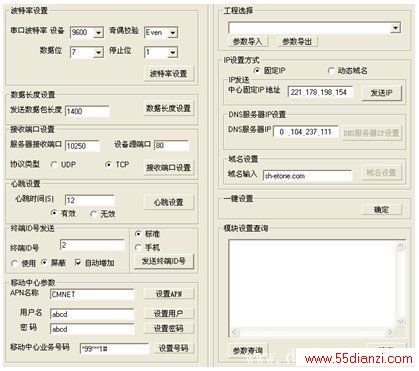
Task: Click the 设置用户 button
Action: pyautogui.click(x=169, y=313)
